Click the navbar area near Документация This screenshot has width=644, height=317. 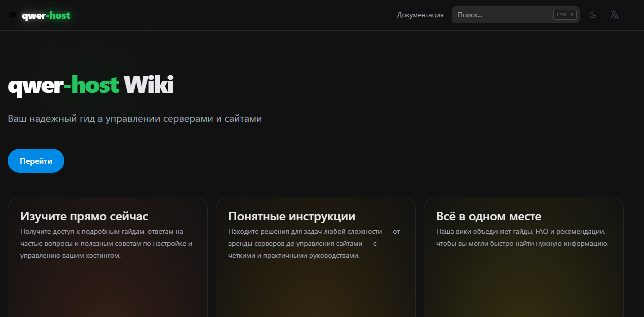(420, 15)
